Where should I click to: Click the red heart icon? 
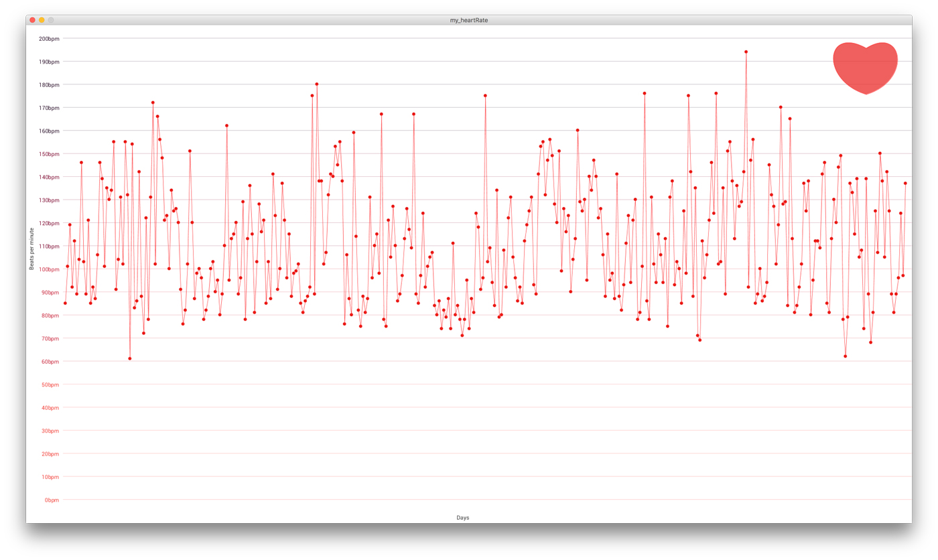865,66
